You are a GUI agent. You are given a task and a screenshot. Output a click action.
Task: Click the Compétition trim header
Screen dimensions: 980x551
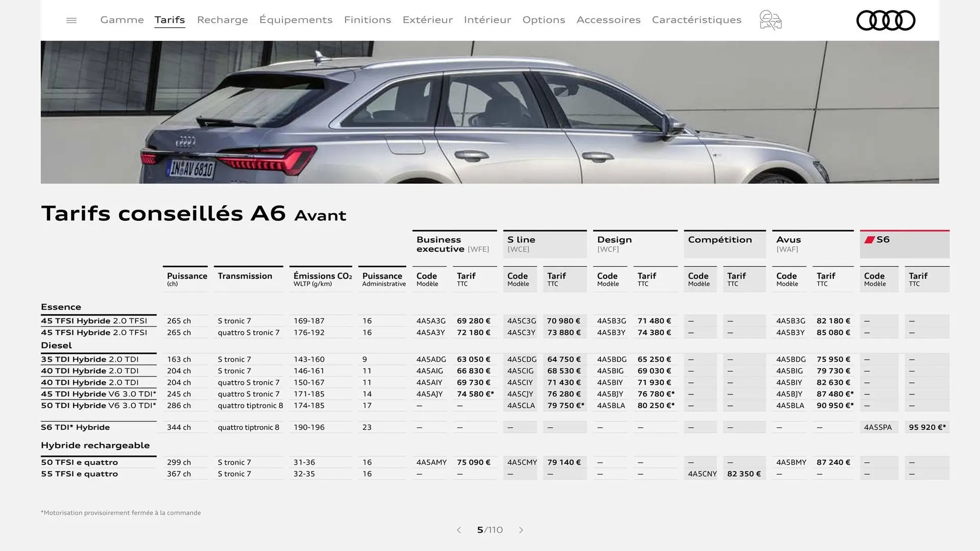point(720,239)
